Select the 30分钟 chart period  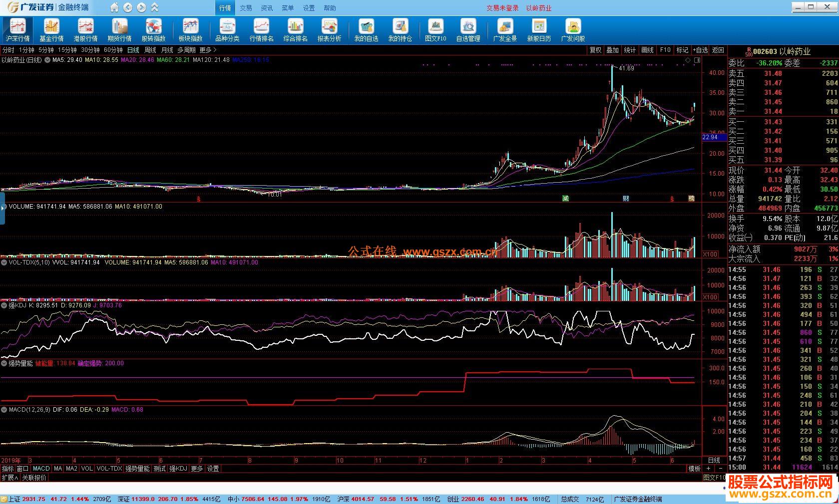pyautogui.click(x=90, y=50)
